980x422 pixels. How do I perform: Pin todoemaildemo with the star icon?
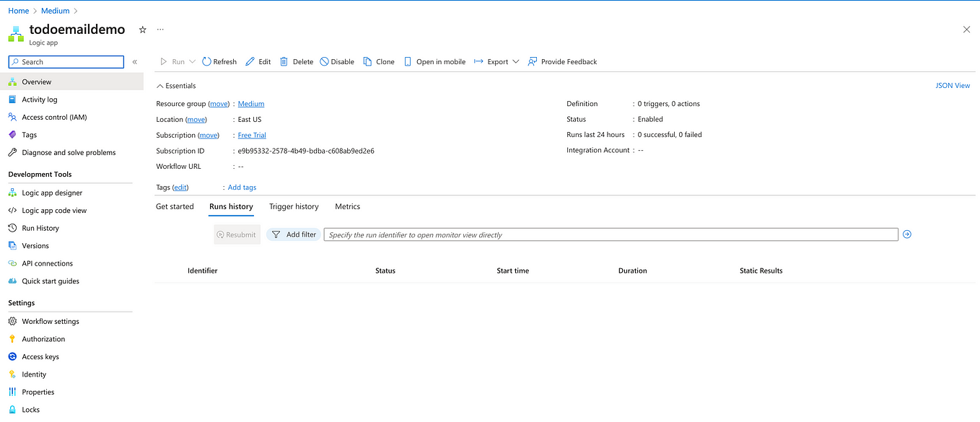coord(142,30)
